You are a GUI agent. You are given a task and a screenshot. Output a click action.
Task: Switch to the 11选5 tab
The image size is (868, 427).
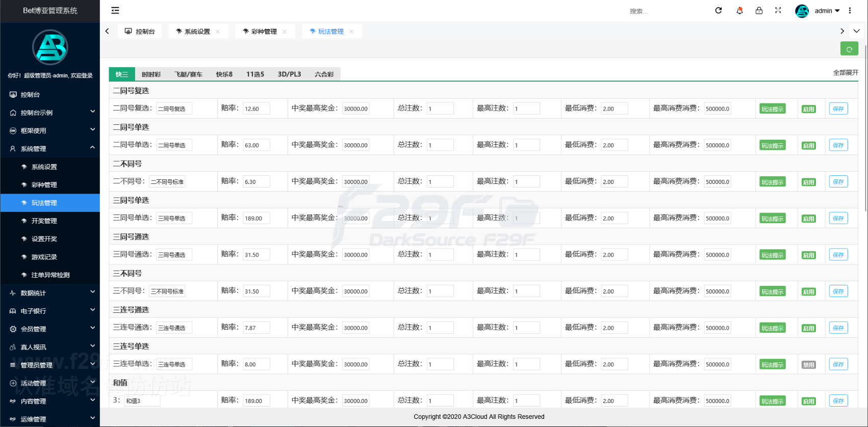(255, 74)
